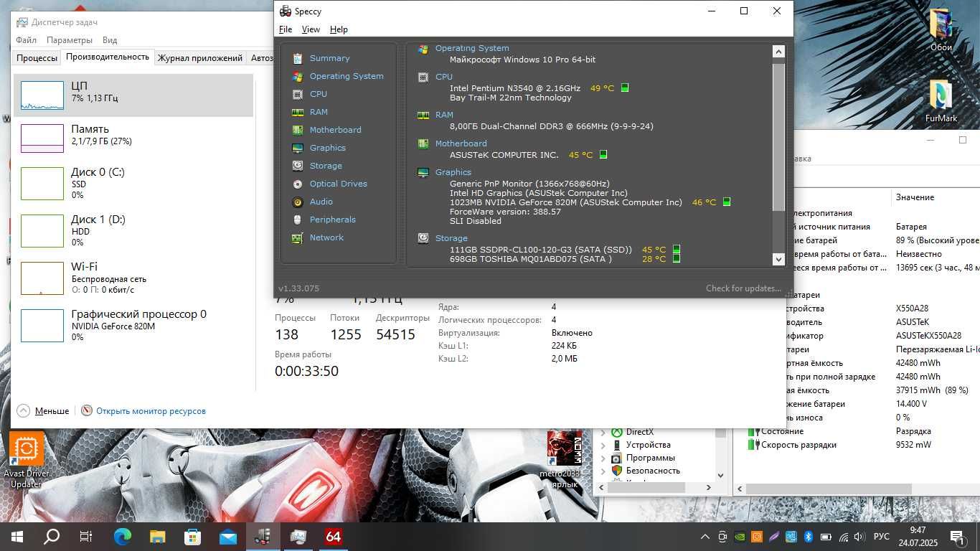The height and width of the screenshot is (551, 980).
Task: Open the File menu in Speccy
Action: (x=286, y=29)
